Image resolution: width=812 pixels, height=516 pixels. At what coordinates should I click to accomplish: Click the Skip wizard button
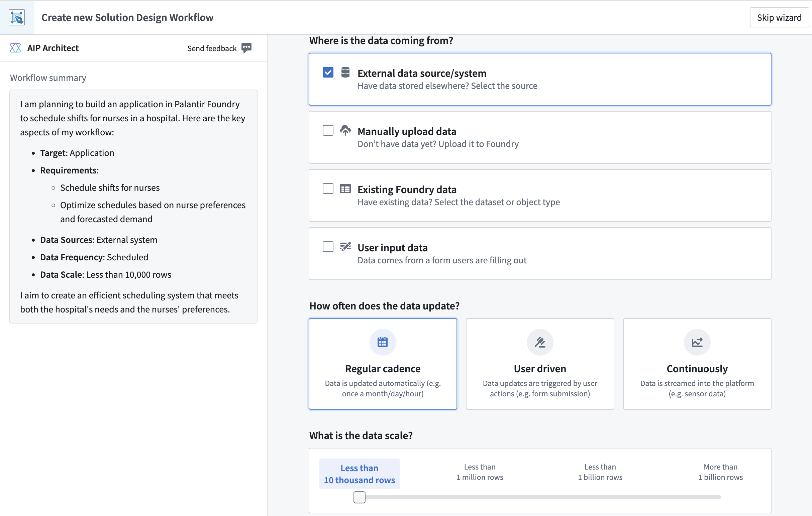click(x=779, y=17)
